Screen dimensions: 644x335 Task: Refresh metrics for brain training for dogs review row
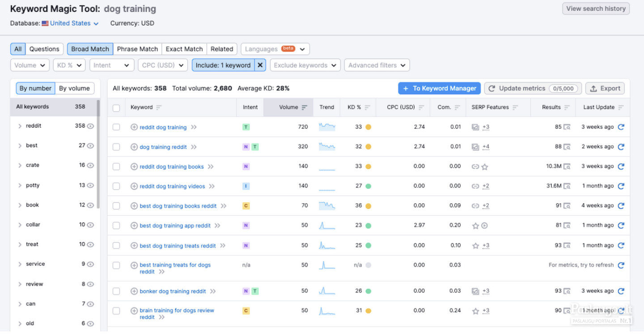621,311
